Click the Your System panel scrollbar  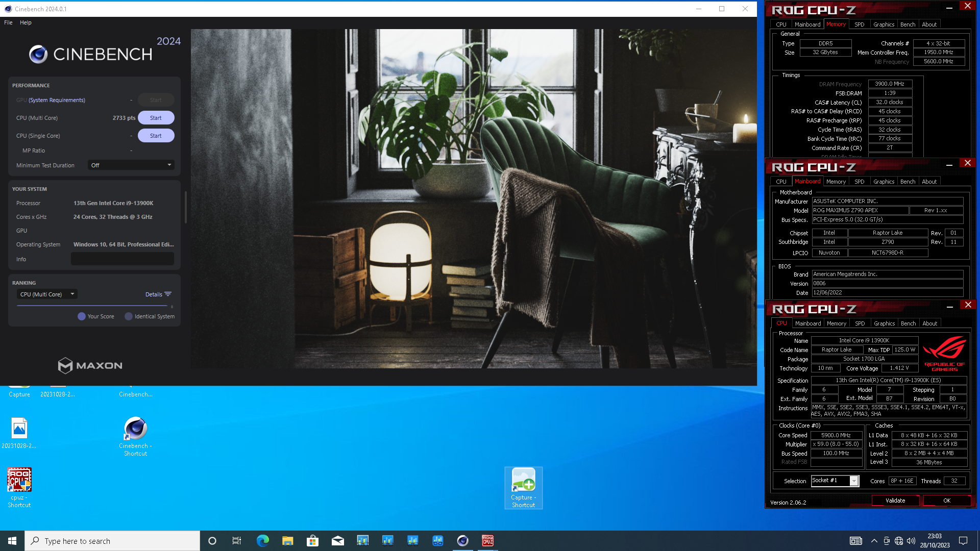click(x=185, y=207)
